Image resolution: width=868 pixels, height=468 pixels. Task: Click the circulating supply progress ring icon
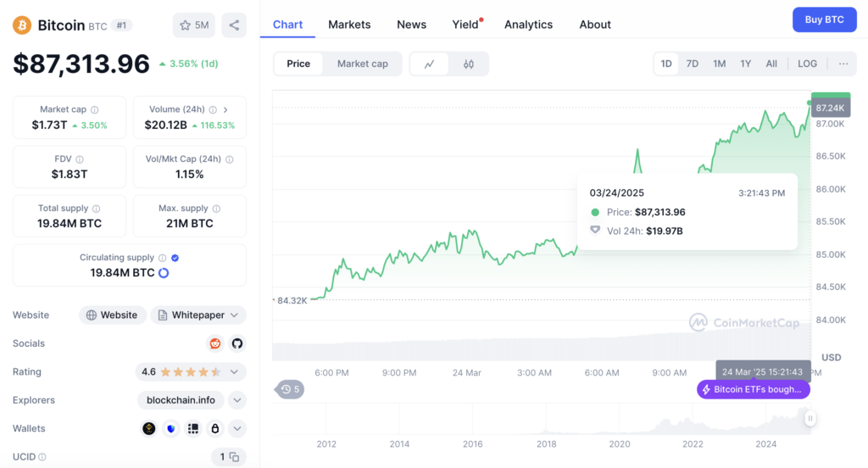[x=164, y=273]
